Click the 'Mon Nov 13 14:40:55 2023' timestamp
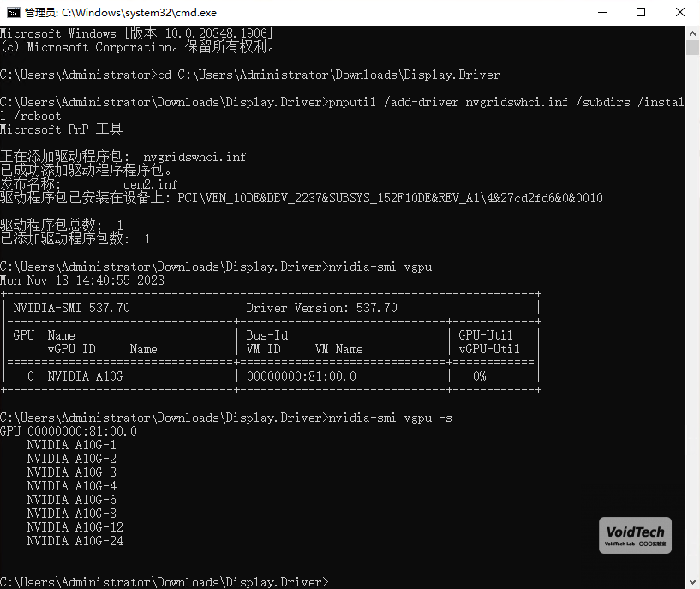Viewport: 700px width, 589px height. coord(82,280)
